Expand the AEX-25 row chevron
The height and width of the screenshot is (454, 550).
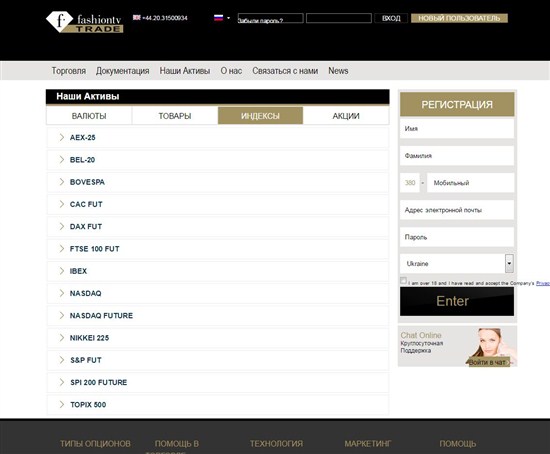click(62, 137)
